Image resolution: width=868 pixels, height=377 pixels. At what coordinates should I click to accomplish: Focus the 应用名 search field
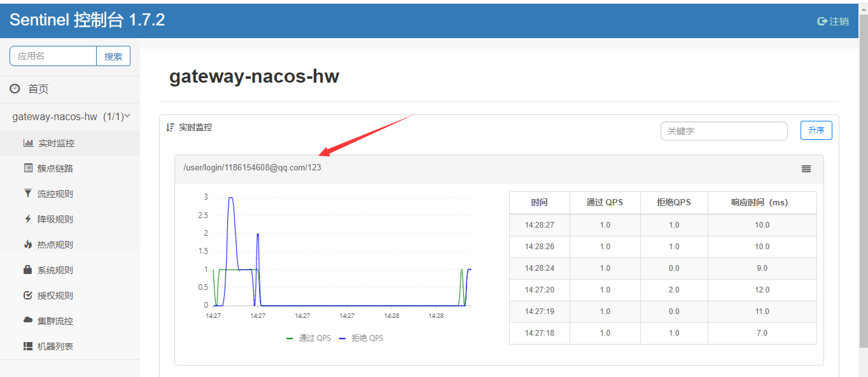(x=53, y=56)
